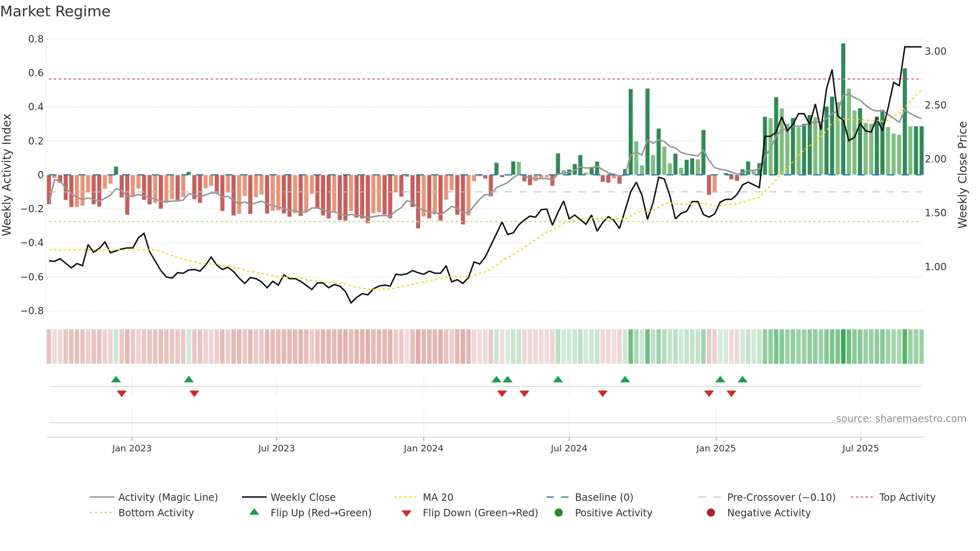This screenshot has height=551, width=980.
Task: Click the Market Regime chart title
Action: (55, 11)
